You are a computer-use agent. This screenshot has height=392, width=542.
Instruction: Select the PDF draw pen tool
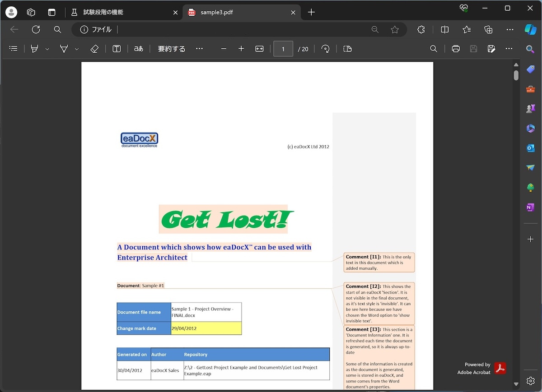point(64,49)
